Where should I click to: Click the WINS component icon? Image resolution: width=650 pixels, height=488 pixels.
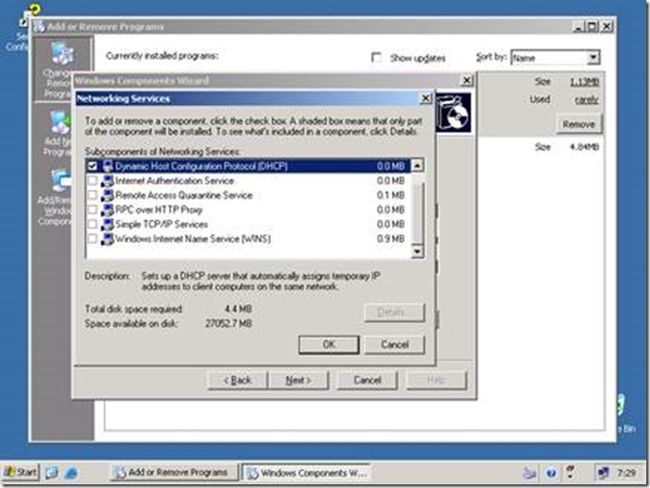[x=107, y=239]
